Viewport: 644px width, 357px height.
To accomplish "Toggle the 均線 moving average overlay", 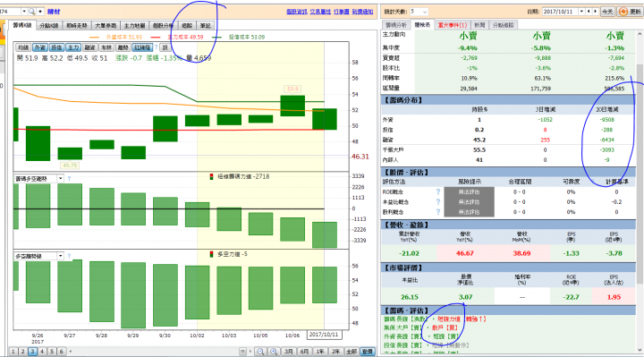I will click(23, 47).
